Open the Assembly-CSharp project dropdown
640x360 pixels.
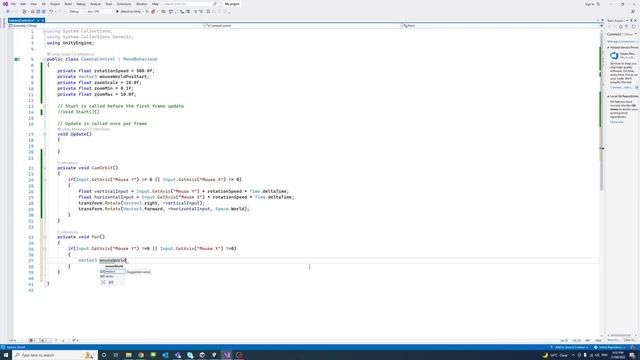[105, 26]
